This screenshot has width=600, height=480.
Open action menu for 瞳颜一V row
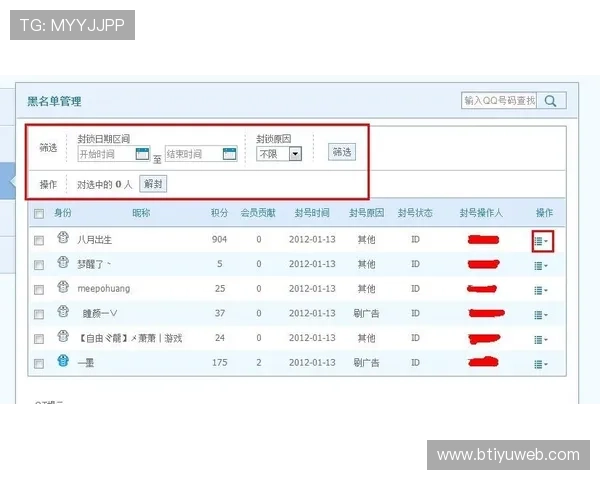pyautogui.click(x=541, y=315)
